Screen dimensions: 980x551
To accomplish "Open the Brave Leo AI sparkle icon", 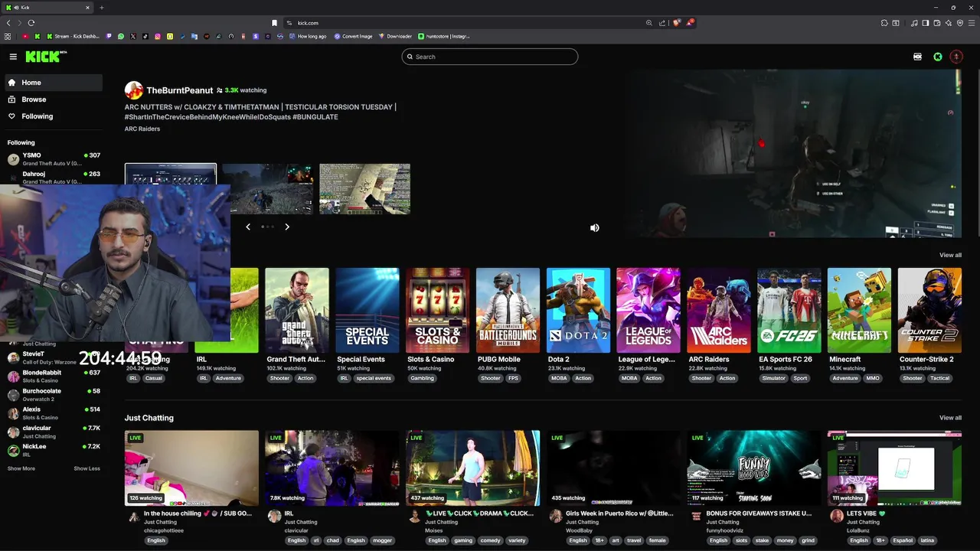I will click(x=948, y=23).
